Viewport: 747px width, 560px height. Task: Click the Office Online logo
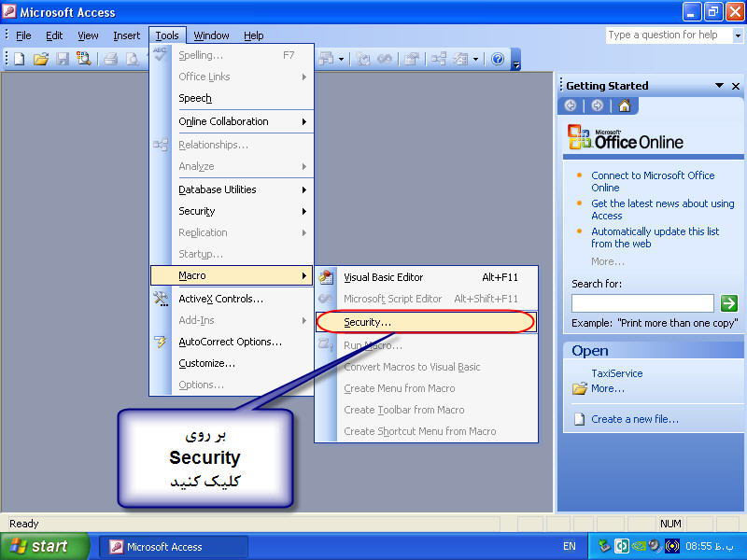[625, 137]
